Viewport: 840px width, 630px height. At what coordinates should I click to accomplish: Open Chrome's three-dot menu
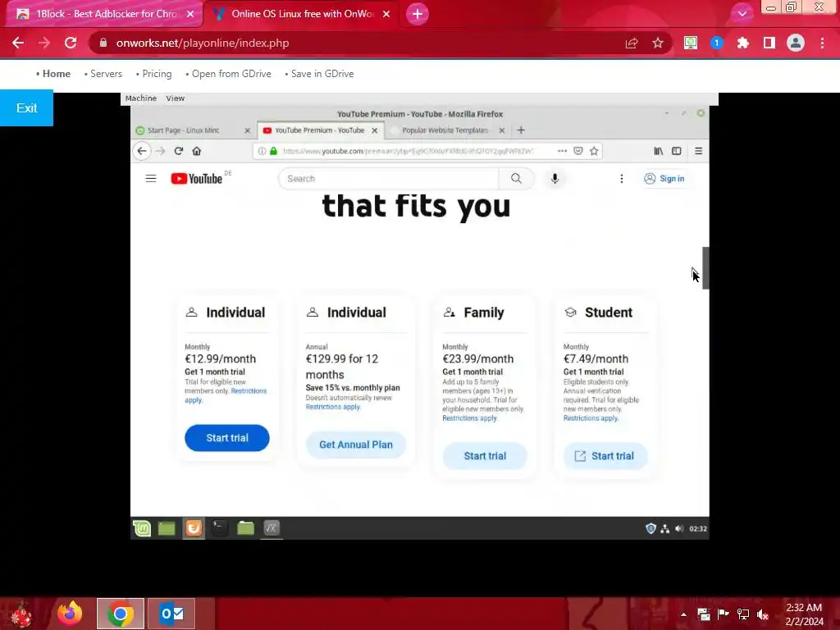pyautogui.click(x=822, y=43)
